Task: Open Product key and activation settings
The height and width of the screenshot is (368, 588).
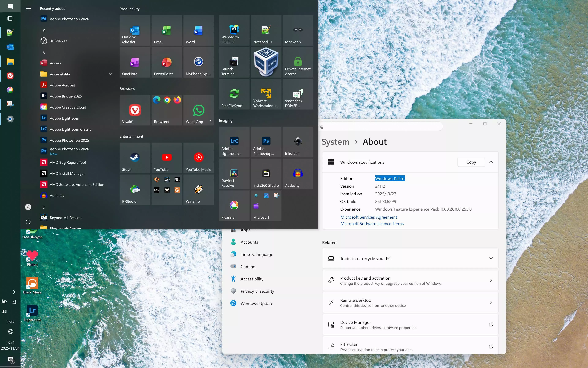Action: [x=410, y=280]
